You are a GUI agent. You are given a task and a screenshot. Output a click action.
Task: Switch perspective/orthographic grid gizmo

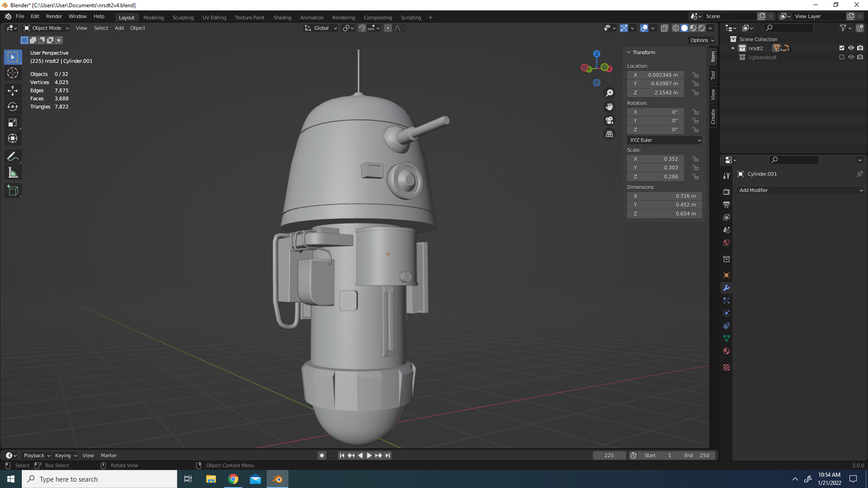click(609, 134)
